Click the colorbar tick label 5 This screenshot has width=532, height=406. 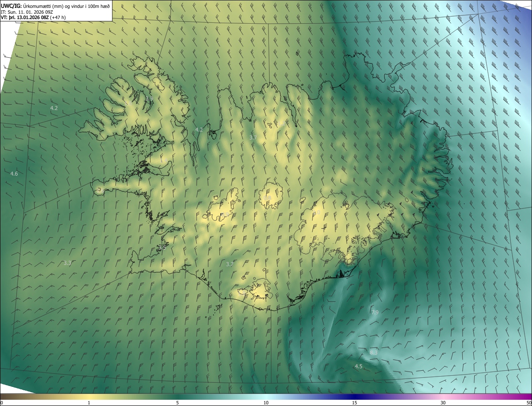pos(177,403)
